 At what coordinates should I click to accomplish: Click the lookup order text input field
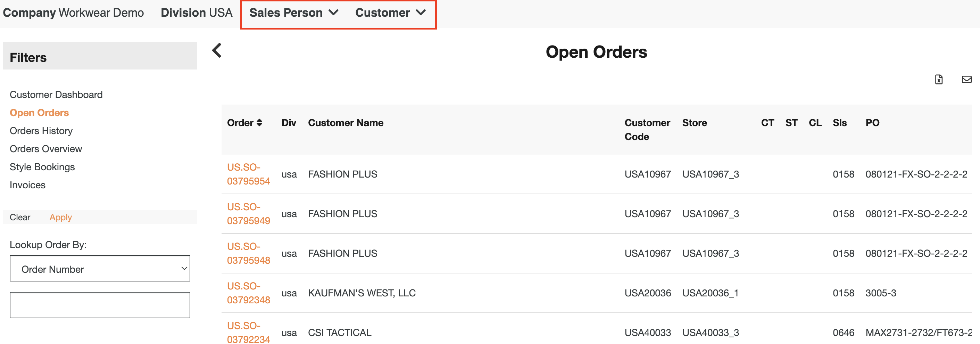[x=100, y=305]
